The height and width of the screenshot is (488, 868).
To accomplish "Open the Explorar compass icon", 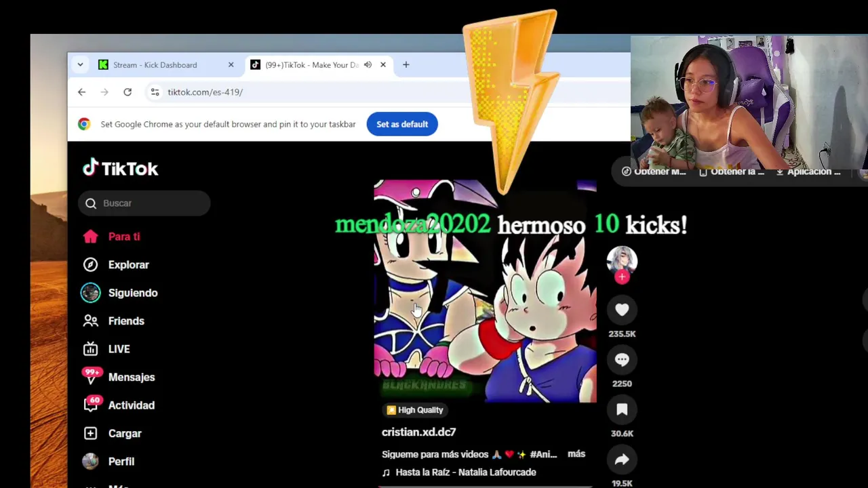I will 90,265.
